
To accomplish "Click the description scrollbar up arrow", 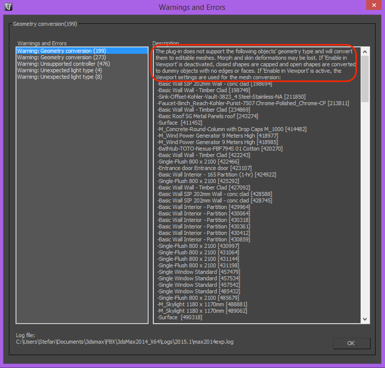I will (x=365, y=52).
